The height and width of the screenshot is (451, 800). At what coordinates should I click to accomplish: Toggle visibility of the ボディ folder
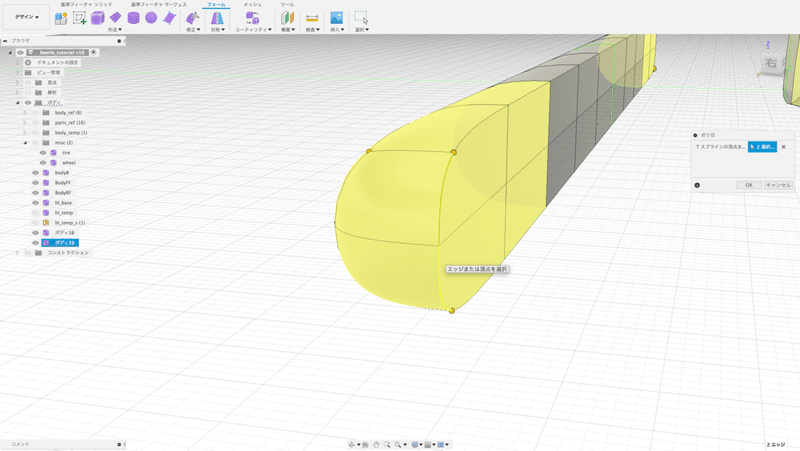point(28,103)
